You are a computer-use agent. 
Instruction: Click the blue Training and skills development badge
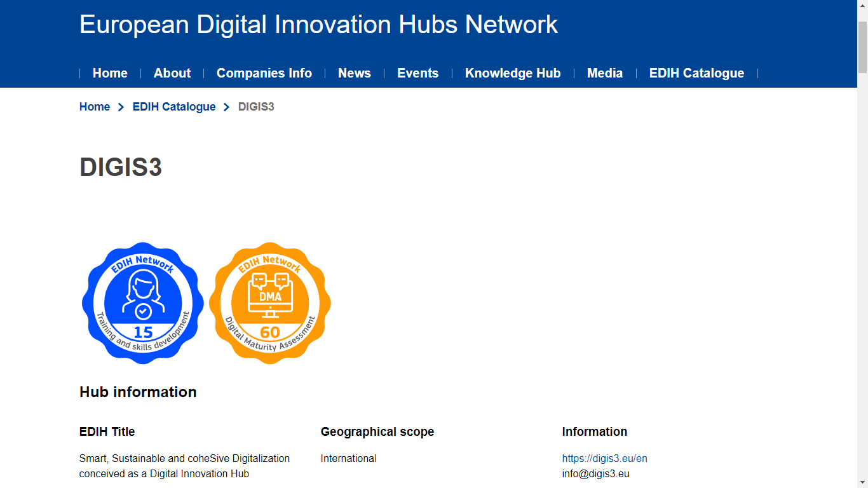point(143,303)
